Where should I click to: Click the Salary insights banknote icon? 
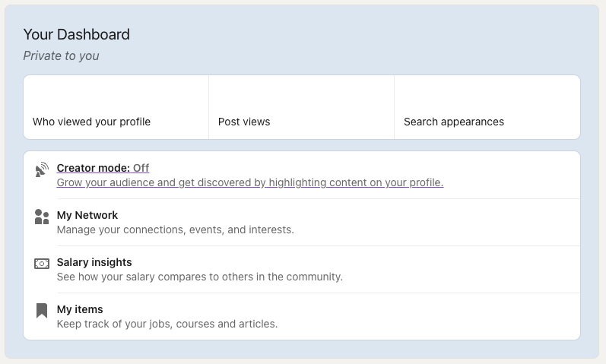[42, 264]
